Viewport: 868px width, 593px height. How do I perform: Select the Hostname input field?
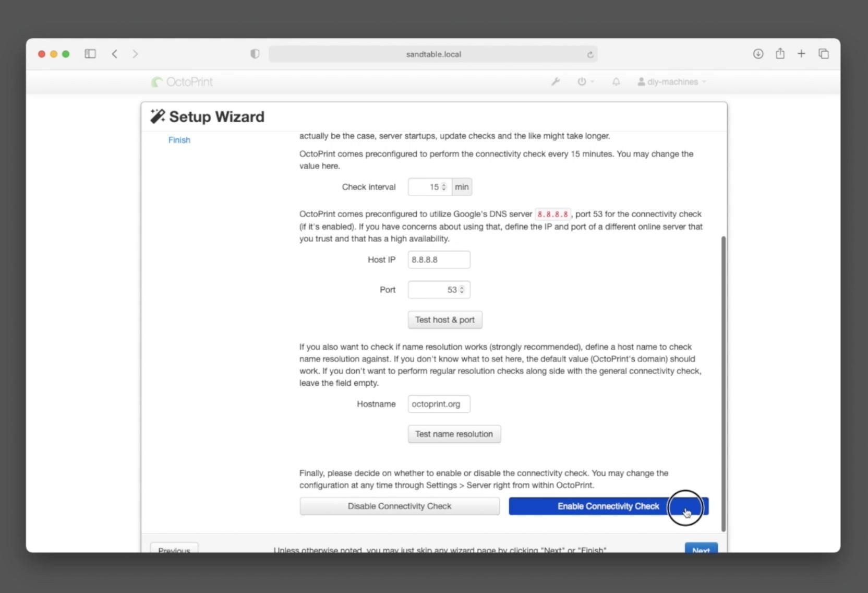(x=438, y=404)
